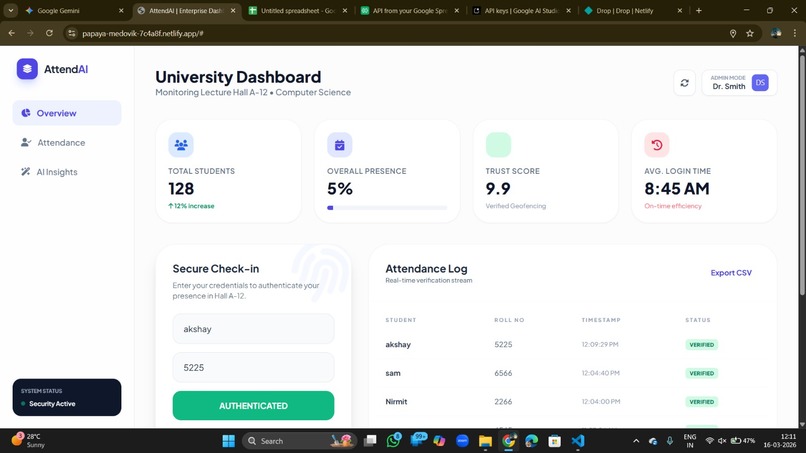This screenshot has width=806, height=453.
Task: Open the taskbar clock showing 12:11
Action: [x=779, y=441]
